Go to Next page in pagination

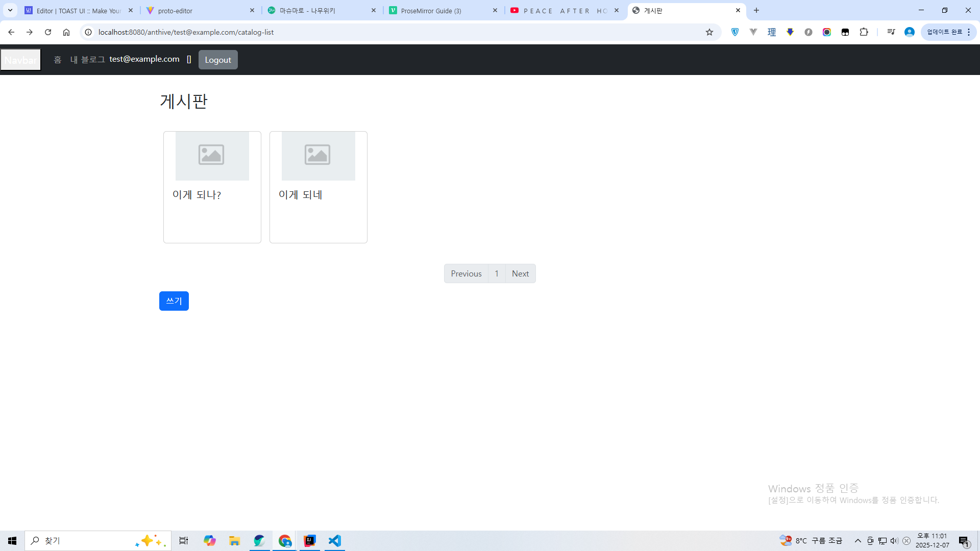(x=520, y=273)
